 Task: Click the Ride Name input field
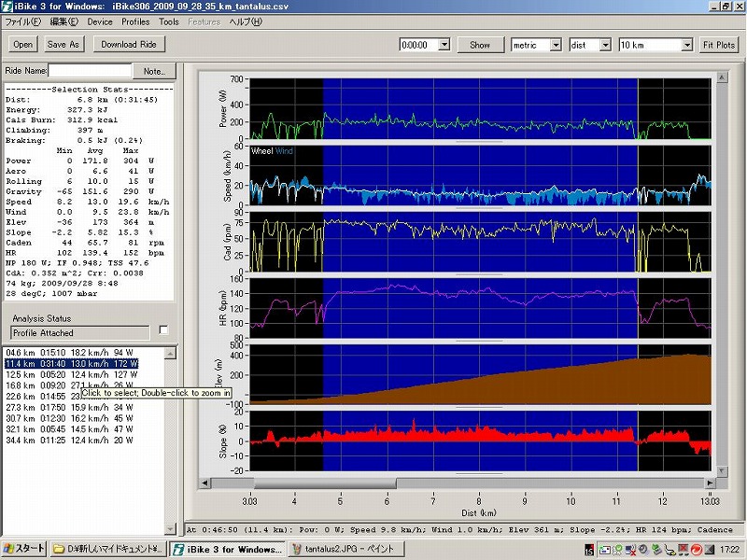click(x=89, y=71)
